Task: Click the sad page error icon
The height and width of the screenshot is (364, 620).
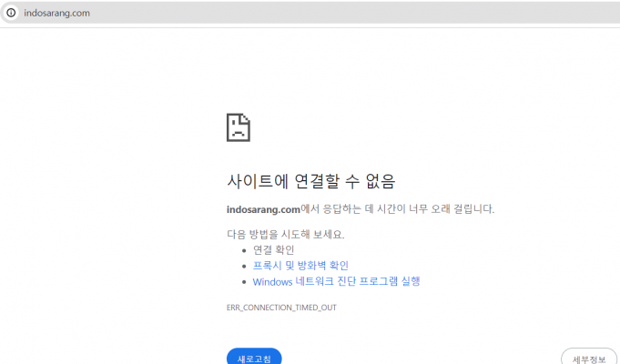Action: (238, 127)
